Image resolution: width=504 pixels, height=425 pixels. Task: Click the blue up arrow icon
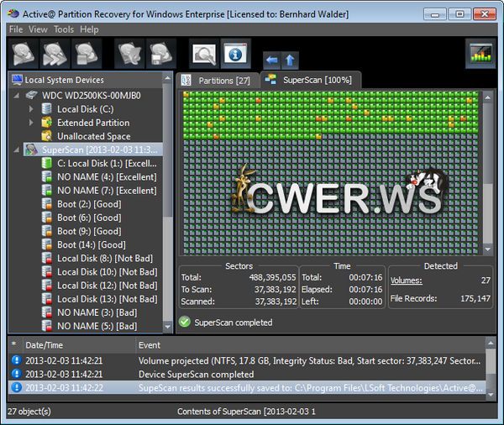click(x=290, y=60)
